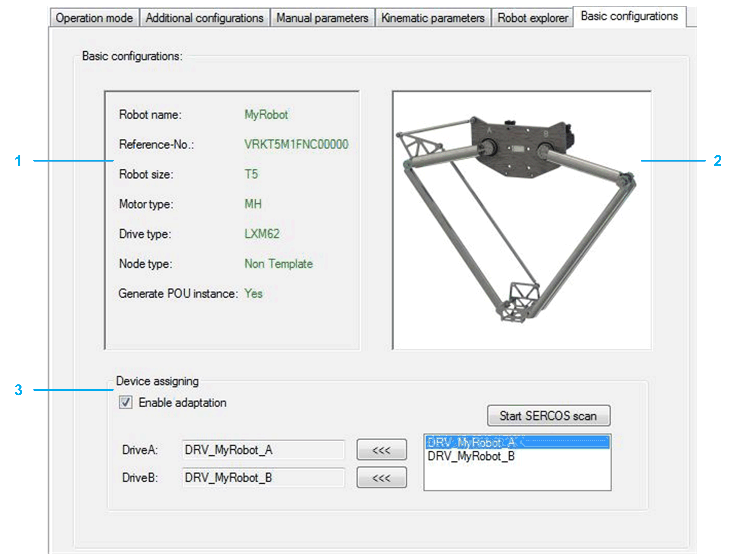
Task: Click the Generate POU instance Yes value
Action: (x=253, y=293)
